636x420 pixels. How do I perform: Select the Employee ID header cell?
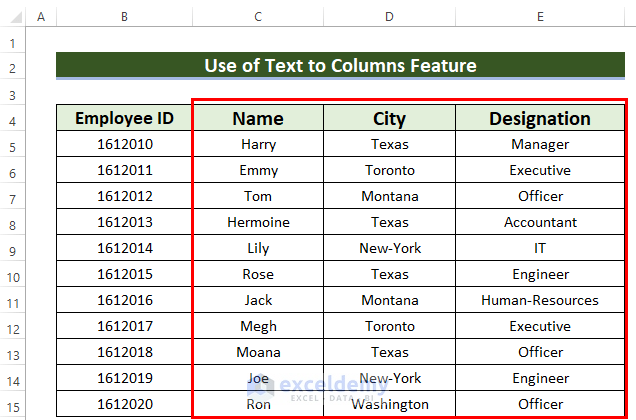pos(124,118)
